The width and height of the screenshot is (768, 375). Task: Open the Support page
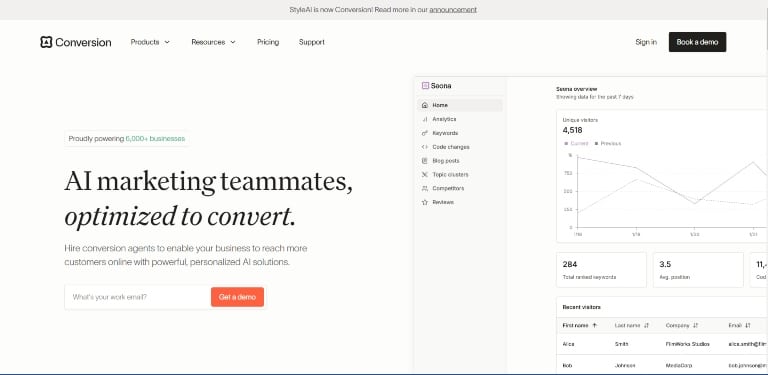[x=312, y=42]
